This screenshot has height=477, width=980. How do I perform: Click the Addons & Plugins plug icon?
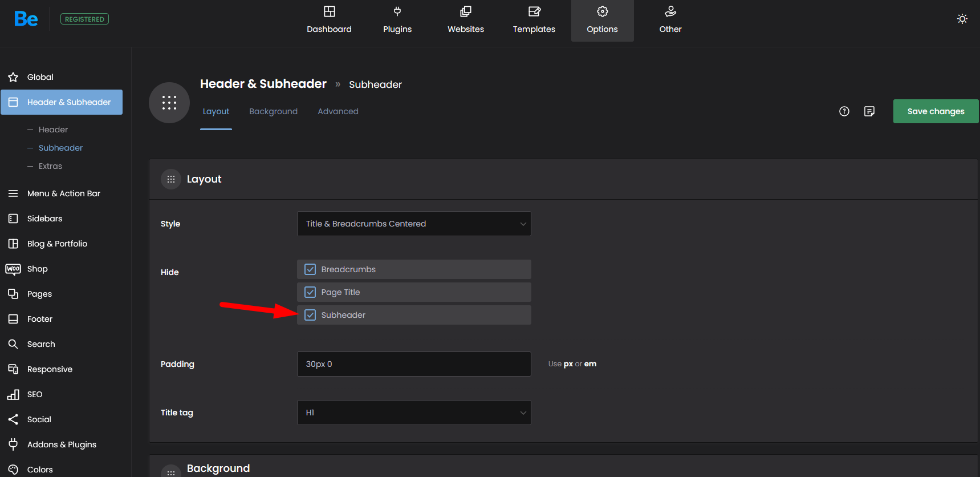(13, 444)
